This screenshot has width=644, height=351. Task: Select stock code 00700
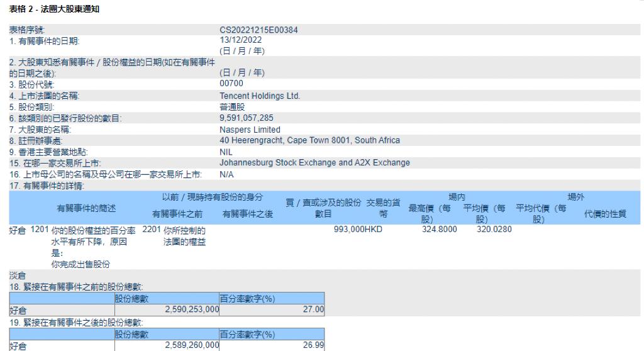tap(231, 83)
